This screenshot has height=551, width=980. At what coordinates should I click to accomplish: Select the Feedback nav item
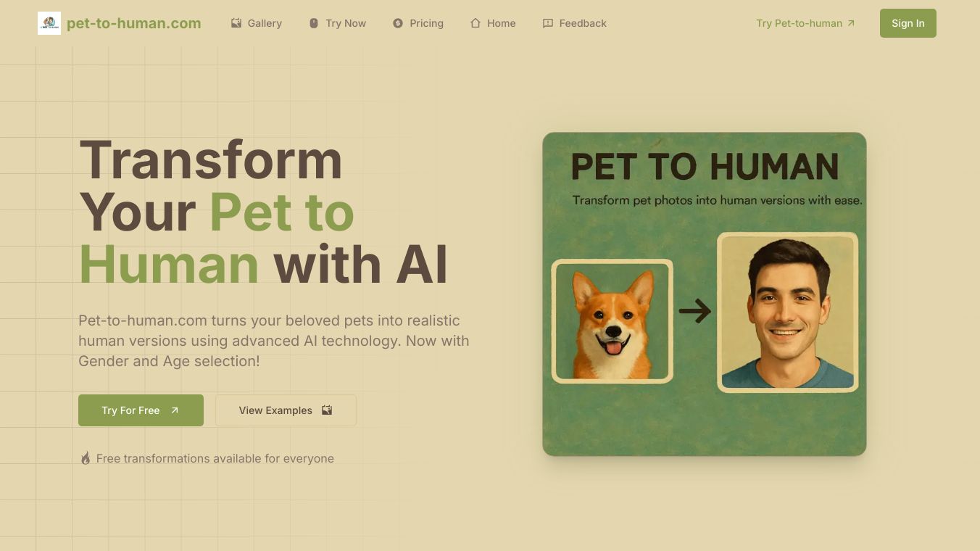pyautogui.click(x=575, y=23)
